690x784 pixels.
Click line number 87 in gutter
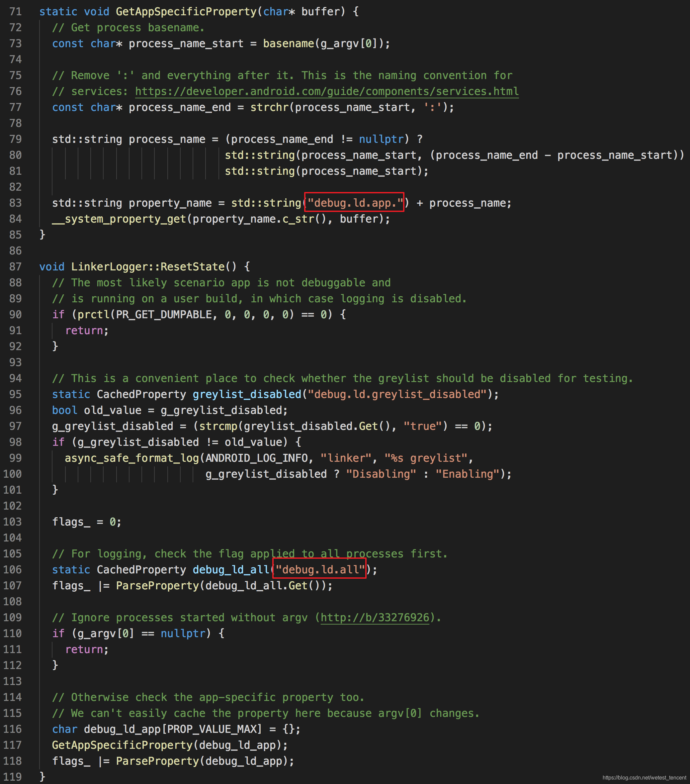pos(15,266)
